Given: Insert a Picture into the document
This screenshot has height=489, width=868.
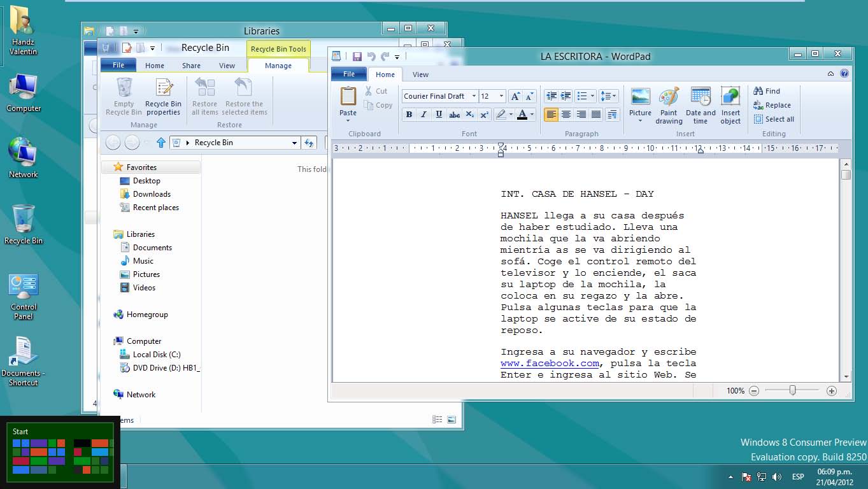Looking at the screenshot, I should (x=640, y=106).
